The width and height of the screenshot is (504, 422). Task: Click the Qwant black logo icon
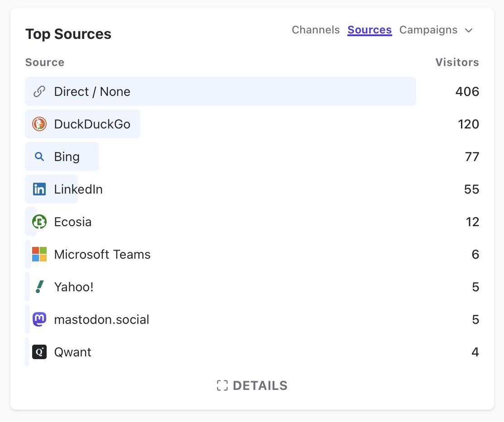[39, 352]
